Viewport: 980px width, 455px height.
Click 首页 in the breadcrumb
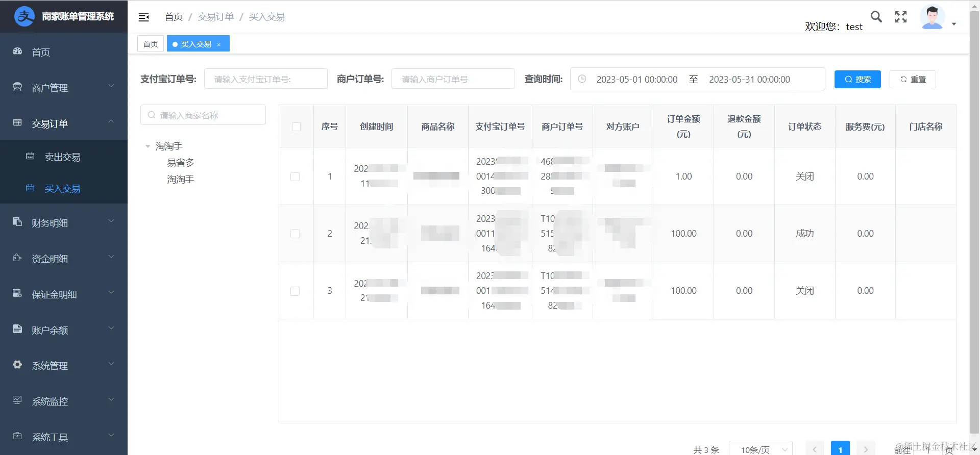tap(174, 17)
